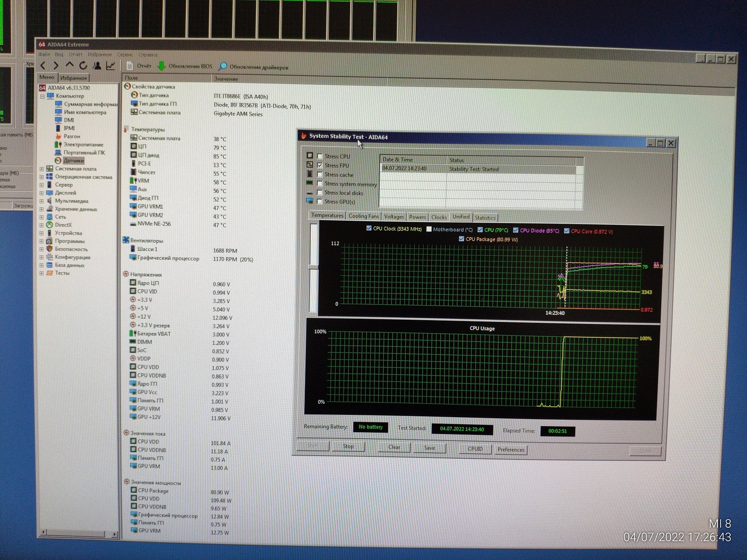Open the Портативный ПК tree entry
The image size is (747, 560).
coord(80,153)
